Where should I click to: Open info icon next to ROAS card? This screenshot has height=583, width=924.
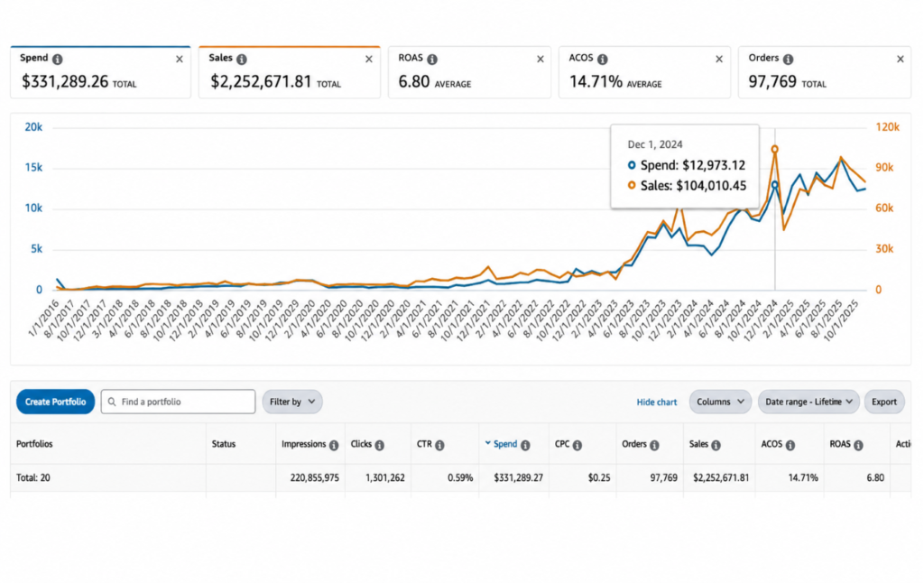(432, 59)
